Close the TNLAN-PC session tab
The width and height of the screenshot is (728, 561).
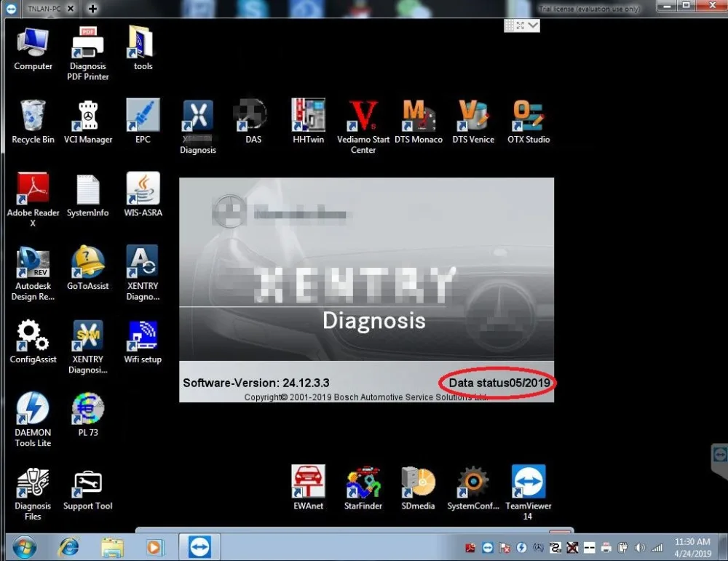pos(71,8)
